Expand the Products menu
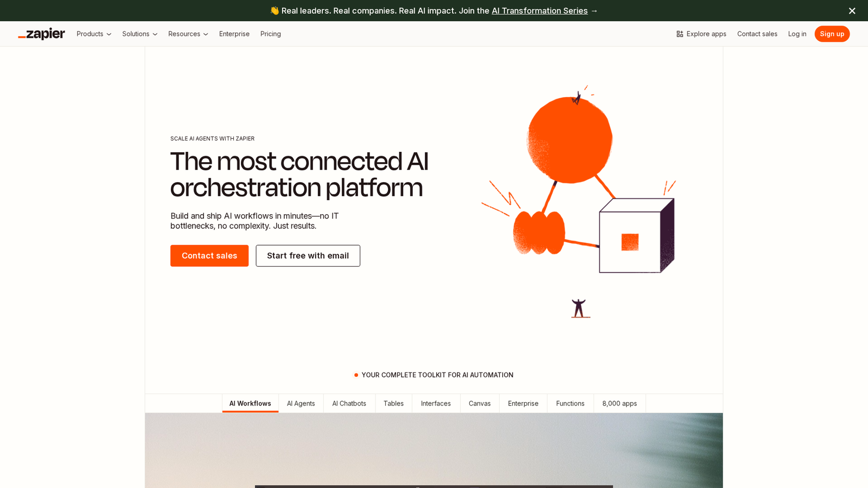The width and height of the screenshot is (868, 488). pos(94,34)
